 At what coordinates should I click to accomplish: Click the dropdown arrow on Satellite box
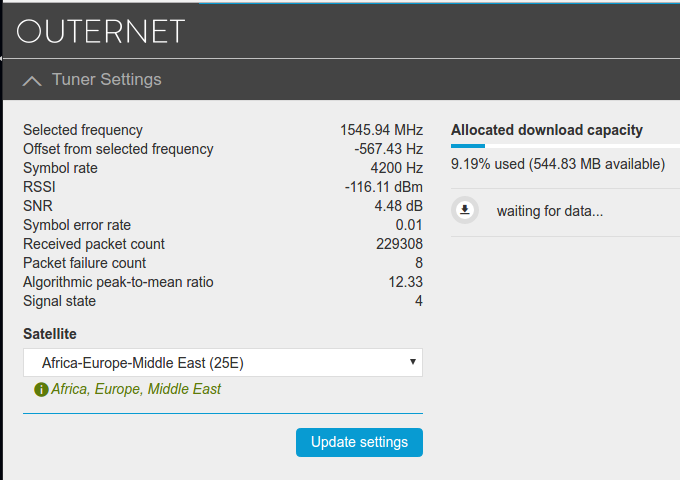tap(413, 361)
